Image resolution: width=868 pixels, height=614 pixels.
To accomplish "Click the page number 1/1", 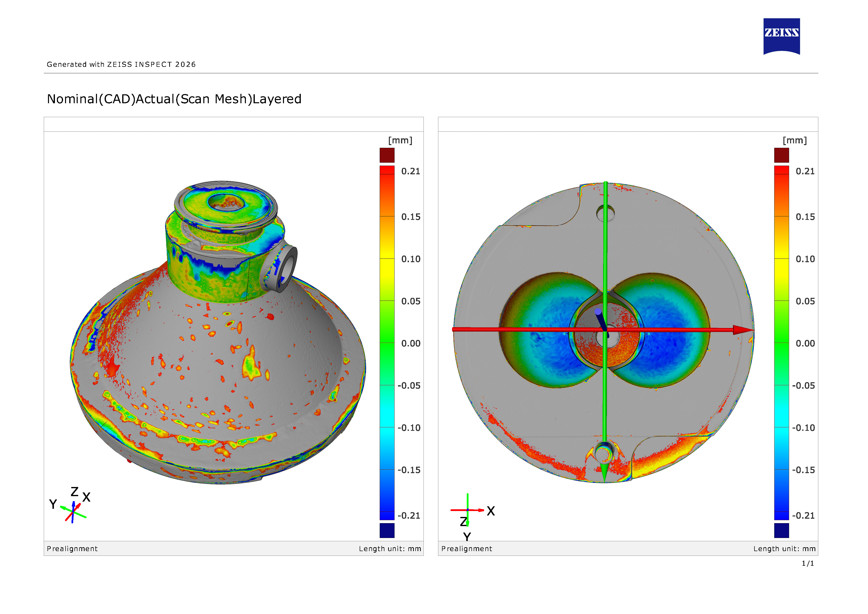I will [x=807, y=563].
